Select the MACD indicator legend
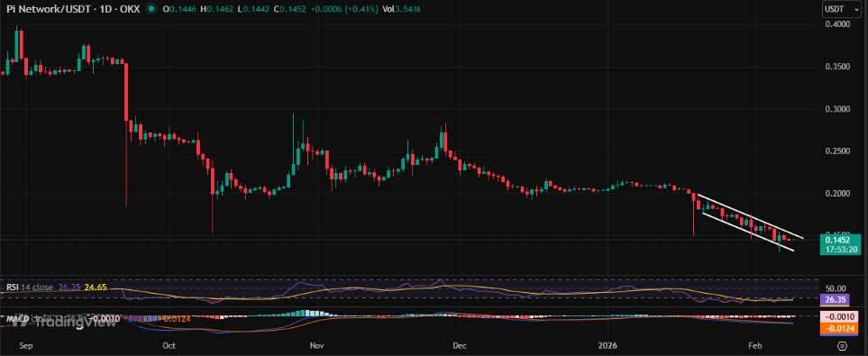Viewport: 868px width, 356px height. (x=17, y=319)
